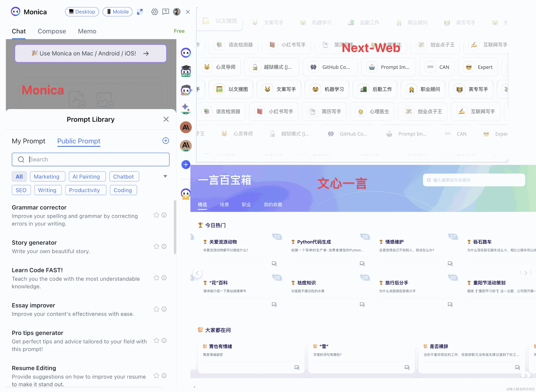Filter prompts by Coding category
536x392 pixels.
click(123, 190)
